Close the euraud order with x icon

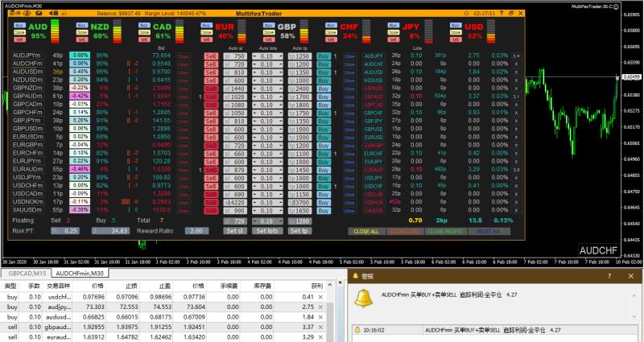coord(320,337)
